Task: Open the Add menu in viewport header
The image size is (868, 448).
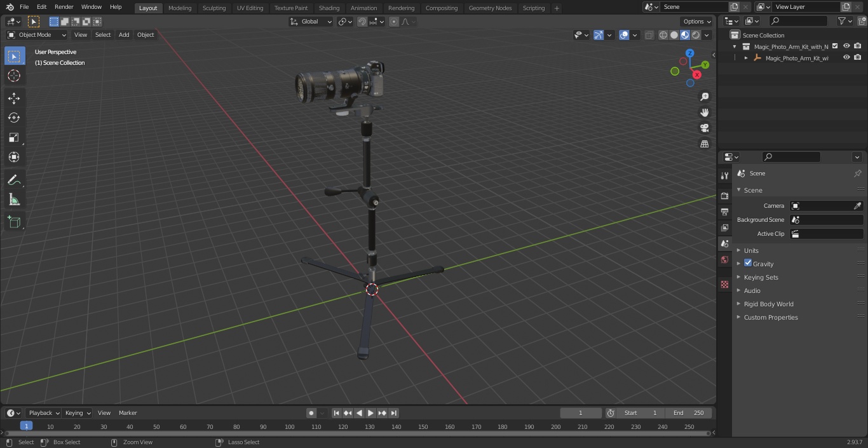Action: click(x=124, y=35)
